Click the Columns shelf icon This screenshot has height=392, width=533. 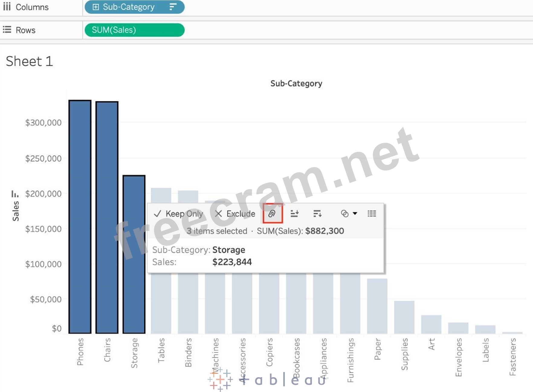click(7, 7)
